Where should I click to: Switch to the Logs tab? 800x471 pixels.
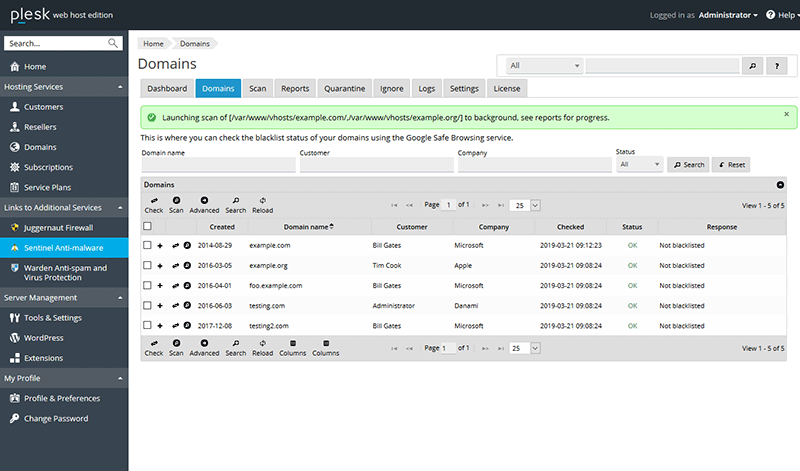click(x=427, y=88)
